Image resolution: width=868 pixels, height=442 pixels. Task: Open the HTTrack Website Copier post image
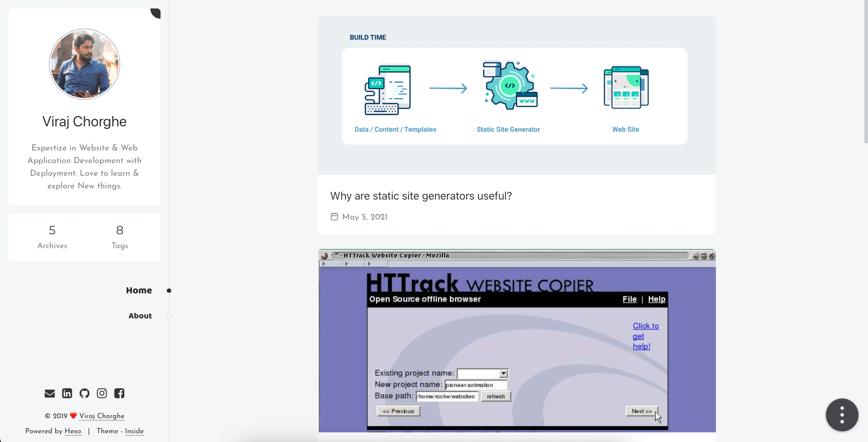coord(517,341)
